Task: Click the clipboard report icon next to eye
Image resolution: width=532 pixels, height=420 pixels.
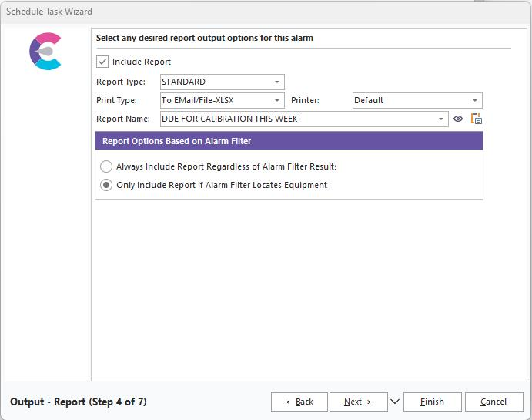Action: tap(476, 119)
